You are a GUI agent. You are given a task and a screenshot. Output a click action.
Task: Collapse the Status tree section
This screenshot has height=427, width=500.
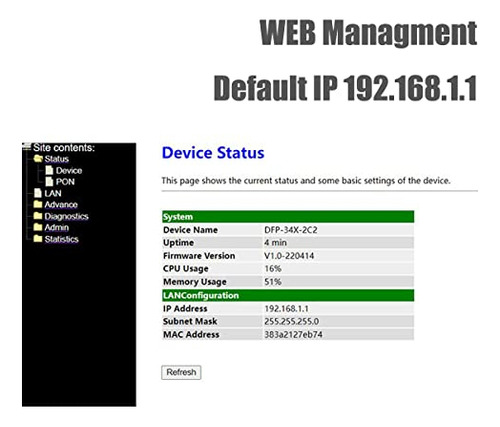pos(57,159)
